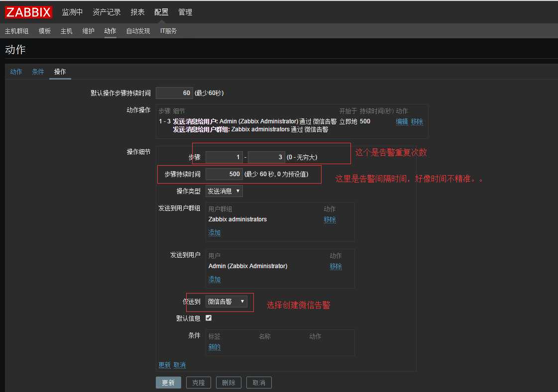The width and height of the screenshot is (558, 392).
Task: Click the step end field showing 3
Action: click(x=266, y=157)
